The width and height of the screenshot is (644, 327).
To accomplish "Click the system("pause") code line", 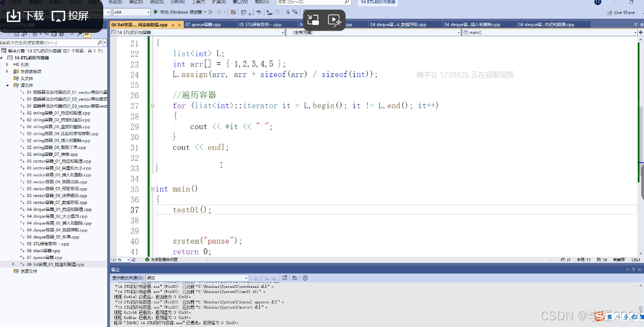I will tap(208, 241).
